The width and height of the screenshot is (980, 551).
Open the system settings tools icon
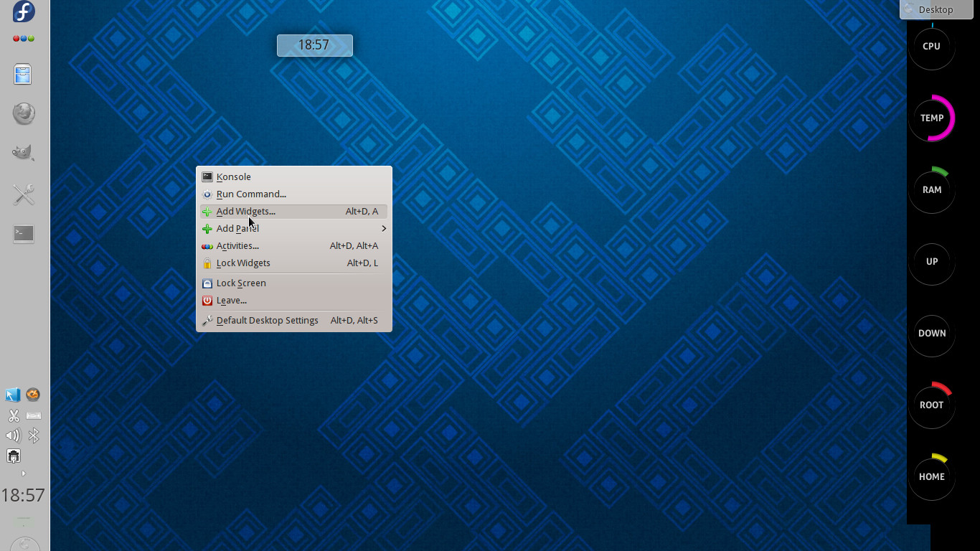[x=24, y=194]
